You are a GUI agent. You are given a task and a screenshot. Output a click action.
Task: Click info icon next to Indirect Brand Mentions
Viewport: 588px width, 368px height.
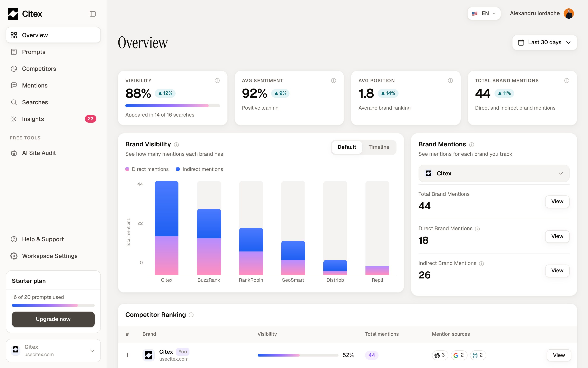coord(481,264)
